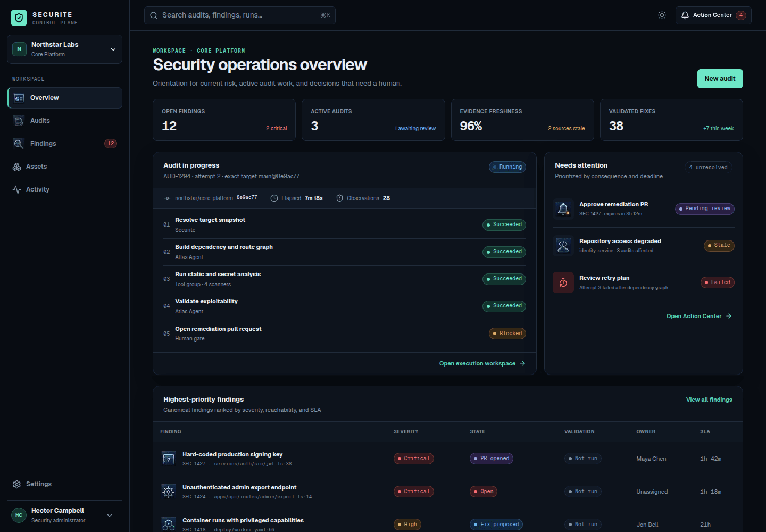Image resolution: width=766 pixels, height=532 pixels.
Task: Click the PR opened state pill
Action: pos(492,459)
